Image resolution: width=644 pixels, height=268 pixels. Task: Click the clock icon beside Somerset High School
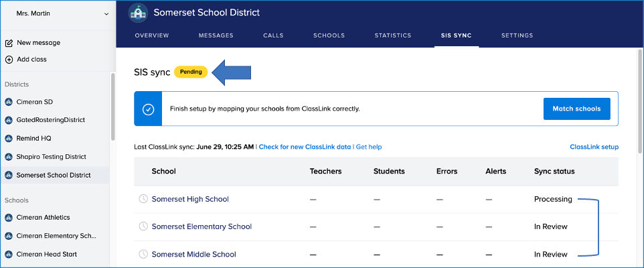point(143,199)
